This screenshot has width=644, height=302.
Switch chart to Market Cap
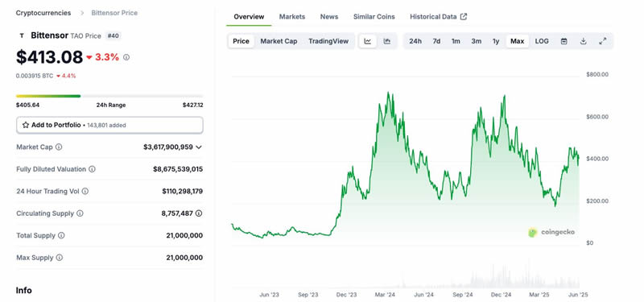tap(279, 41)
